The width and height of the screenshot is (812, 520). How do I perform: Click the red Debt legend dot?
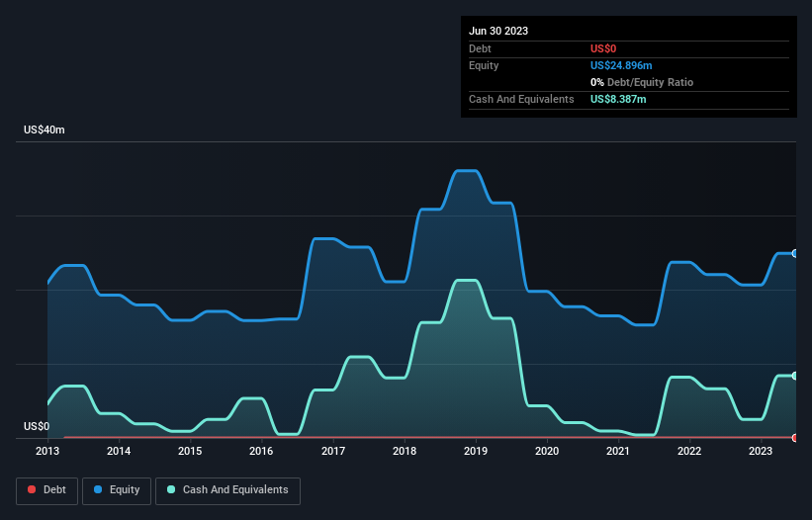point(32,489)
